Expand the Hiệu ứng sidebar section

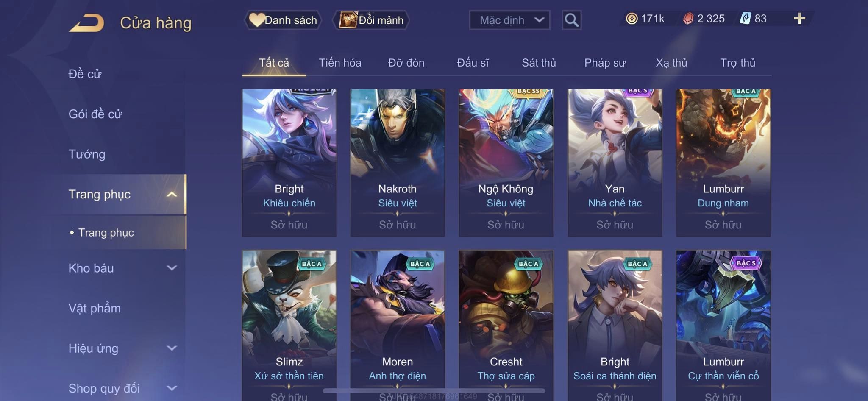pos(172,348)
